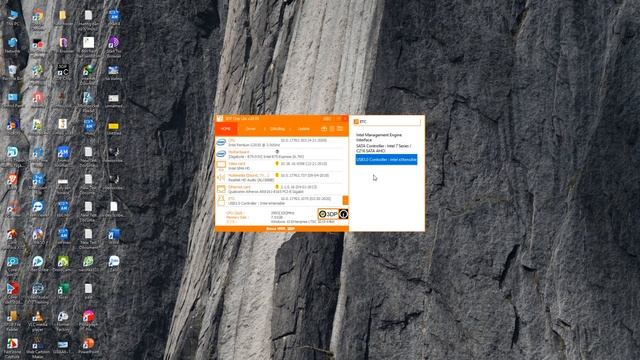Click the ETC device icon
The image size is (640, 360).
click(221, 200)
